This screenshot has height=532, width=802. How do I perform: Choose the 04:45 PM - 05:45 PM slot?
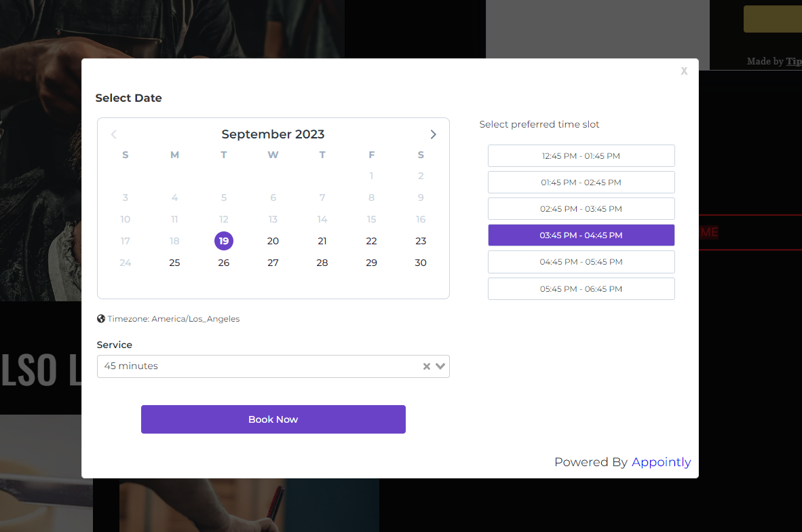581,261
